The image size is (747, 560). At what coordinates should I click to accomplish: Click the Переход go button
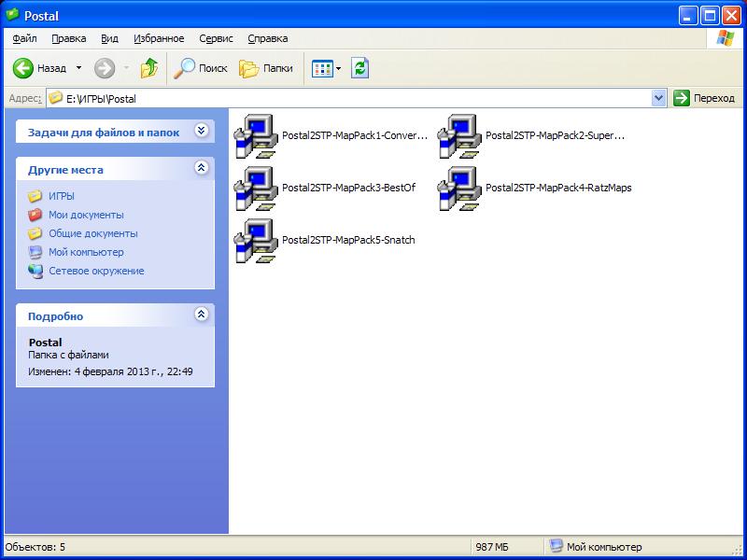pos(705,99)
